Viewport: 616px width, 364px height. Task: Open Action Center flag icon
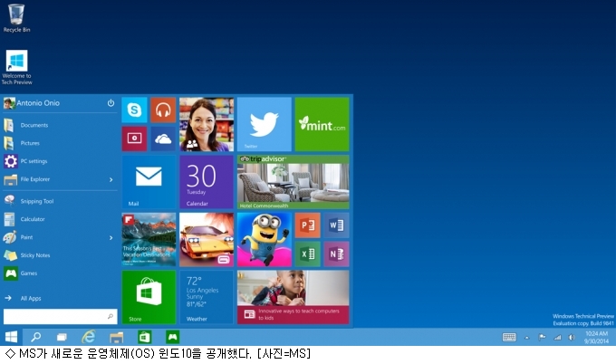pyautogui.click(x=542, y=338)
